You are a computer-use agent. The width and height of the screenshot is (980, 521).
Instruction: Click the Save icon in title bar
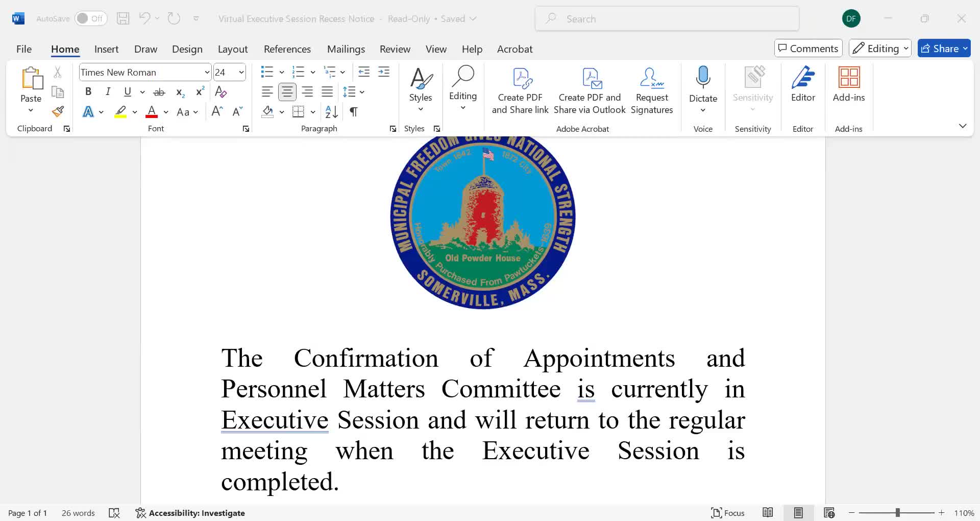[x=123, y=19]
